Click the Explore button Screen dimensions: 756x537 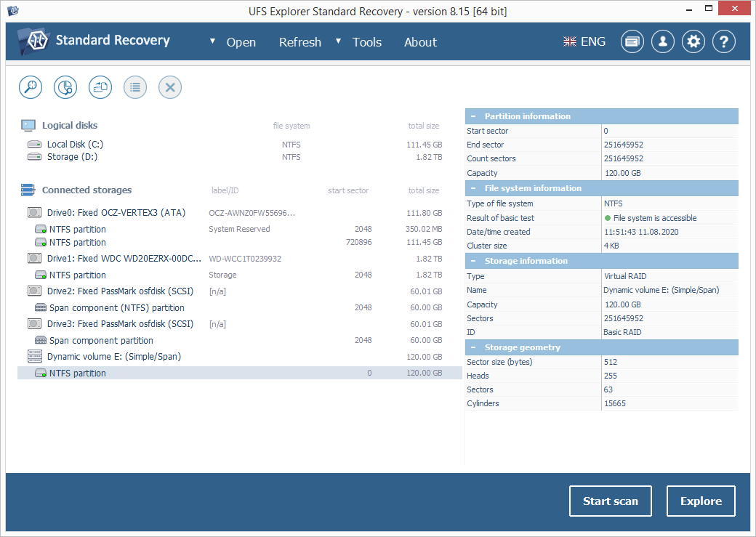click(701, 501)
